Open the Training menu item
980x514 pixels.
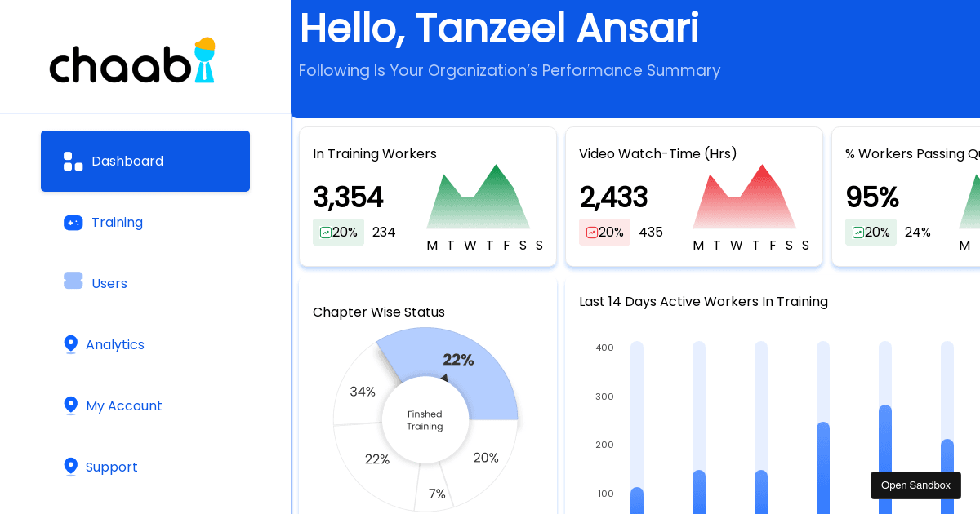[145, 223]
